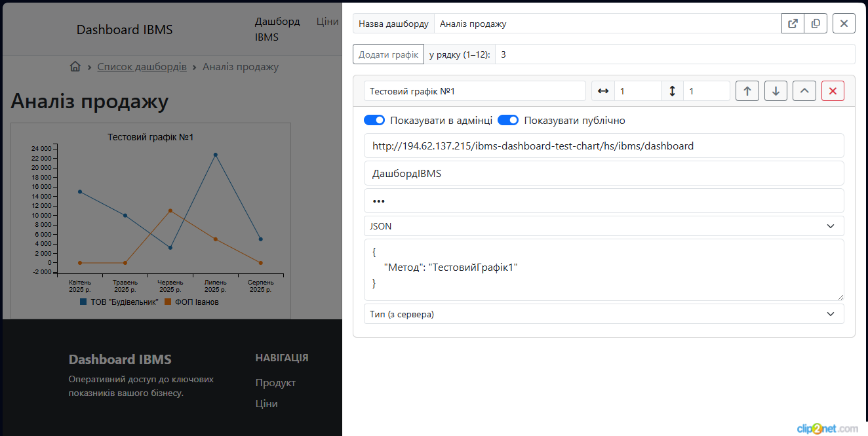
Task: Click the chart width value field
Action: pos(637,91)
